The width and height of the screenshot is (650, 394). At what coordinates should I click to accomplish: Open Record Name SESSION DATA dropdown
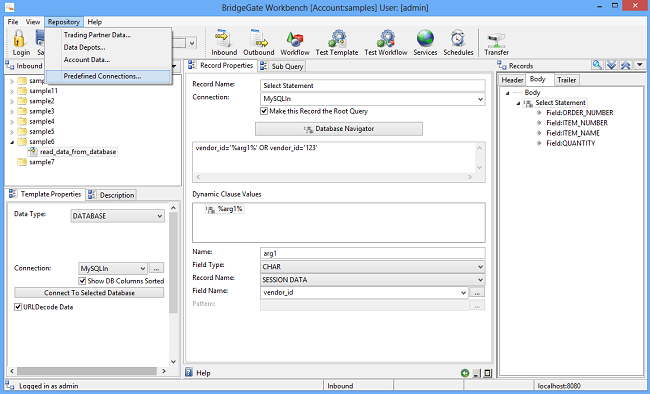point(480,280)
